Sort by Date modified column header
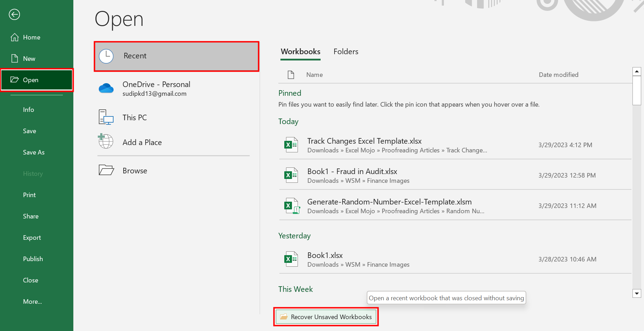 [x=558, y=74]
